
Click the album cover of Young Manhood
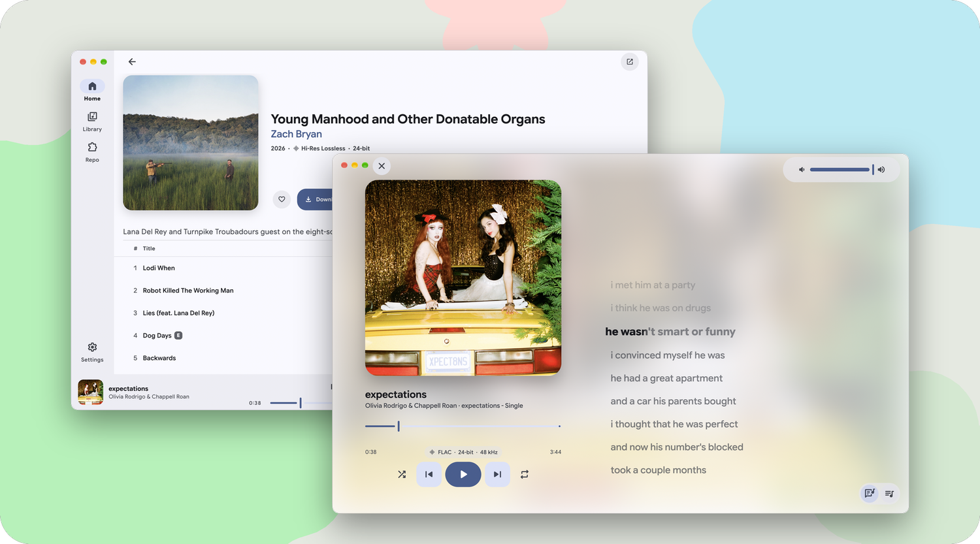click(x=191, y=142)
